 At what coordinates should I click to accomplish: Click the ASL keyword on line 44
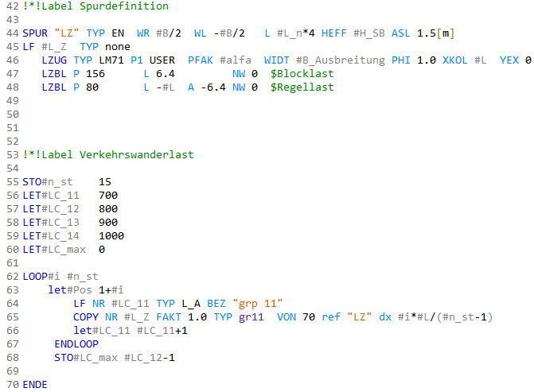400,33
